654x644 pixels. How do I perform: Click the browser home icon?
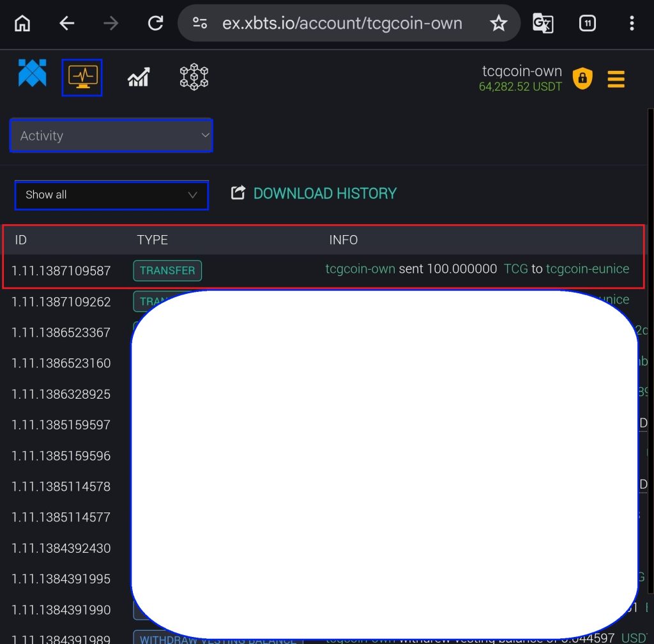22,24
